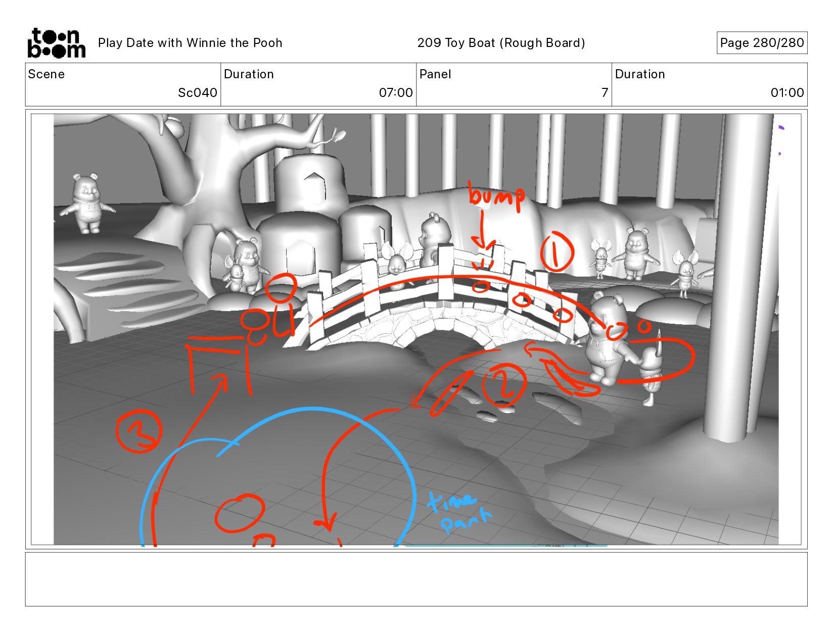Click the 'Scene' label

coord(47,74)
